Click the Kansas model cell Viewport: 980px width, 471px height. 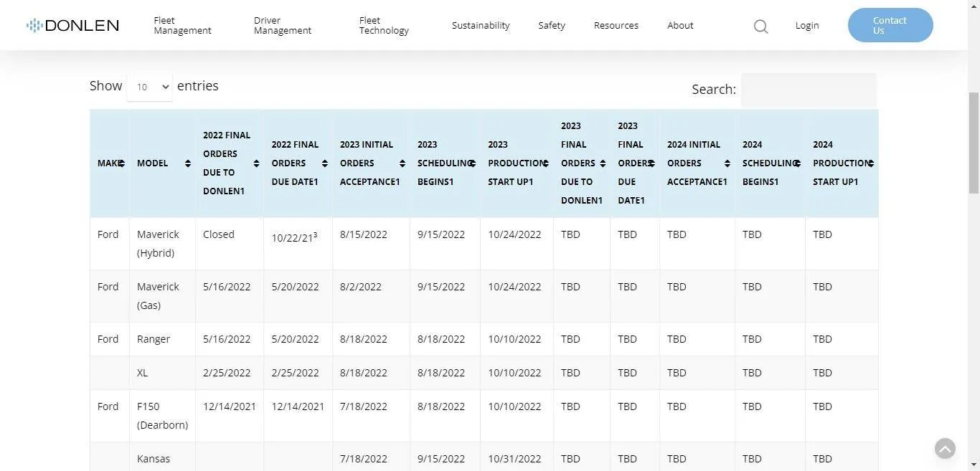pos(162,457)
